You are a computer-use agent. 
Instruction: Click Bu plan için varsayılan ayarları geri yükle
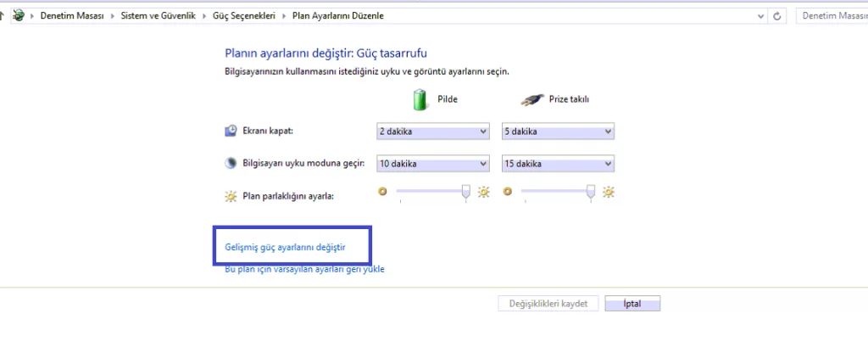pos(304,269)
